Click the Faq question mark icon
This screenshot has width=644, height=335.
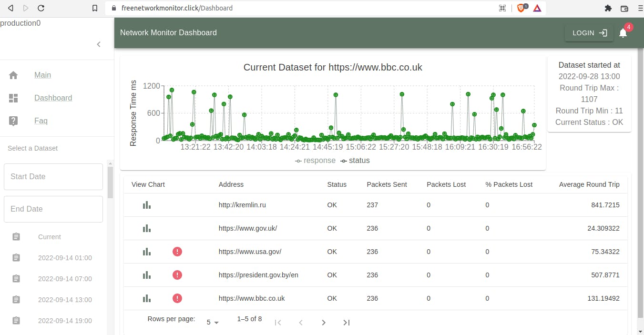coord(13,121)
